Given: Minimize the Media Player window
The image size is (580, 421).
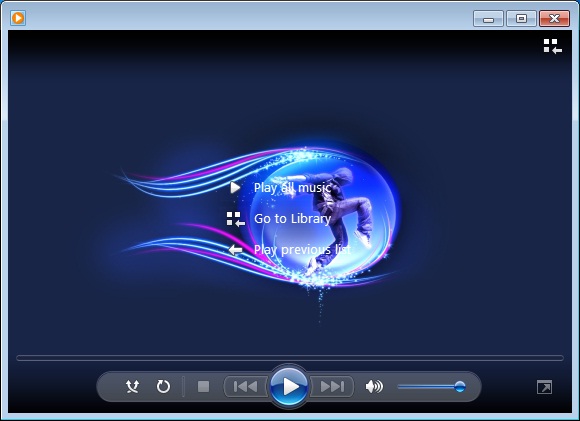Looking at the screenshot, I should click(488, 18).
